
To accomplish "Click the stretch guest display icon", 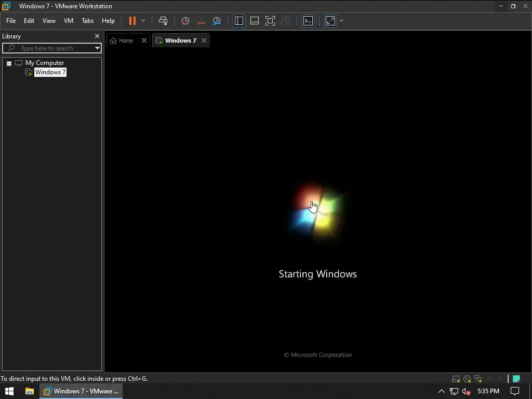I will pos(330,21).
